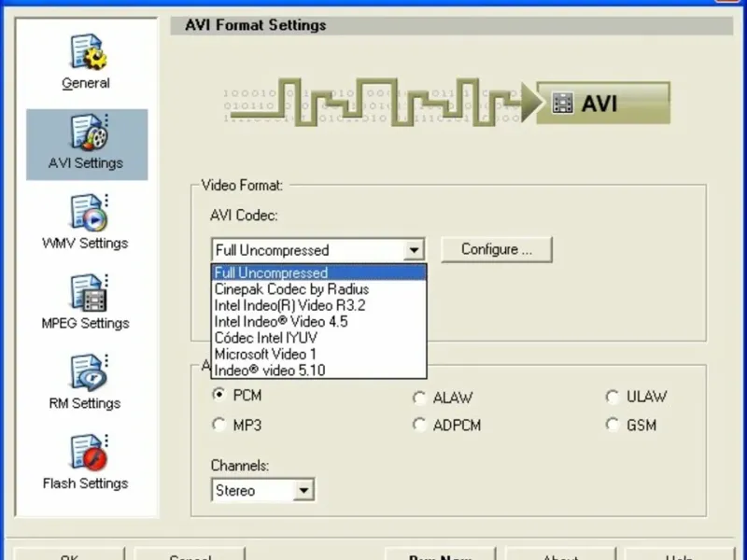Click the AVI filmstrip icon in banner

562,103
